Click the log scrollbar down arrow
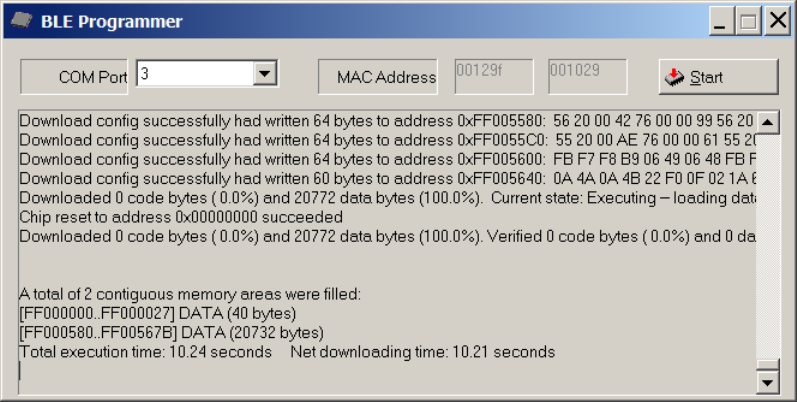The height and width of the screenshot is (402, 797). click(768, 382)
